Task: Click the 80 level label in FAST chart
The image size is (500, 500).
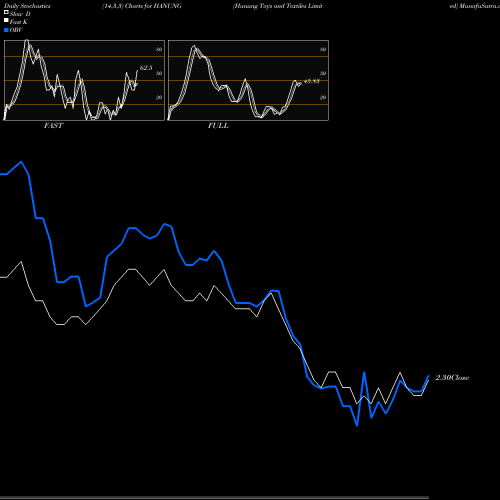Action: pos(159,49)
